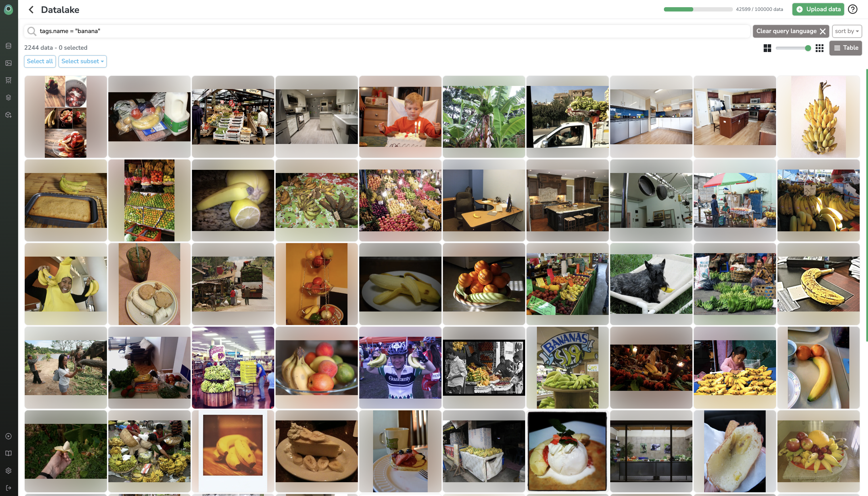868x496 pixels.
Task: Expand the Select subset dropdown
Action: point(82,61)
